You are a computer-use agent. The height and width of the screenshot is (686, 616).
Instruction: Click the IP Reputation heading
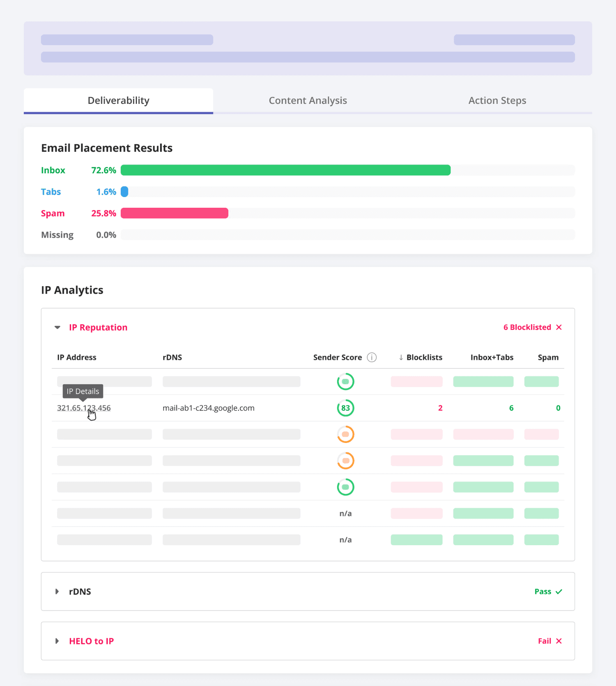98,328
